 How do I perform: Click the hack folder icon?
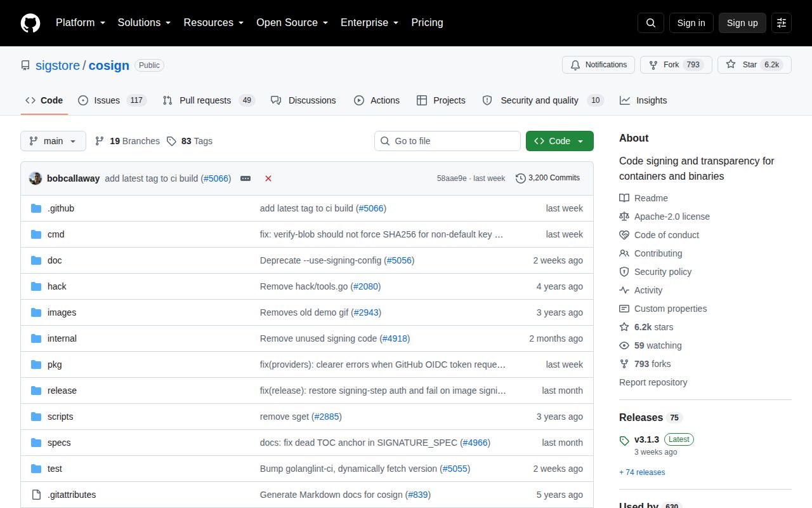point(36,286)
